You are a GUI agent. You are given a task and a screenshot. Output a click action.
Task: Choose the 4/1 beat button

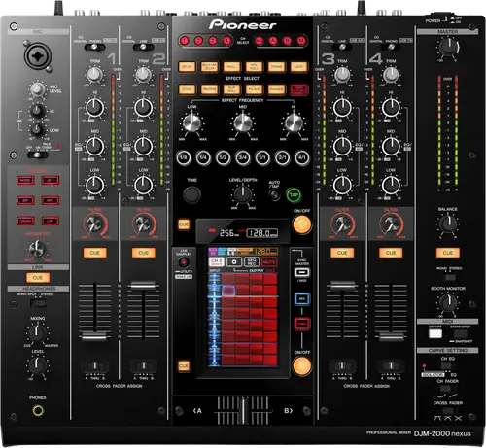pyautogui.click(x=302, y=158)
